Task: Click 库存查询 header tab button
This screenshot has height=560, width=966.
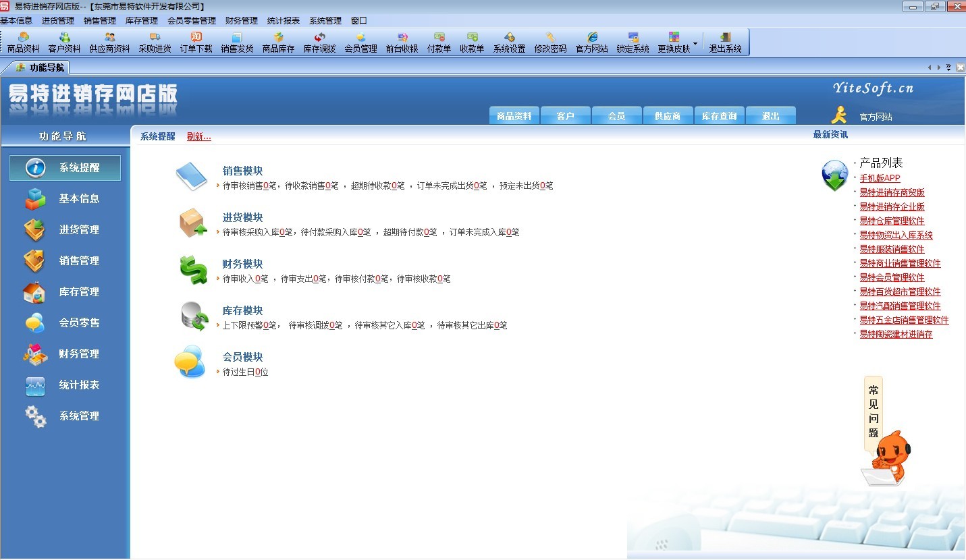Action: 720,116
